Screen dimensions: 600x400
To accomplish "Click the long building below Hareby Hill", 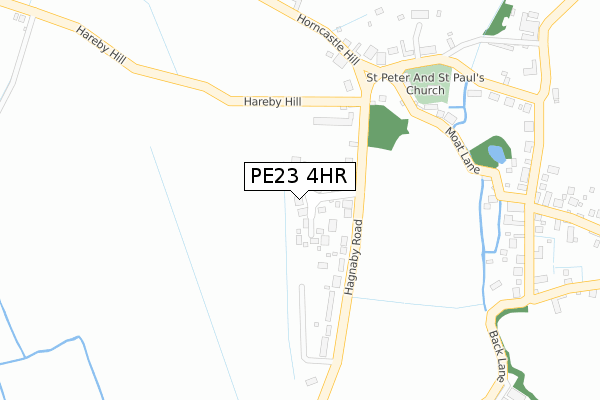I will click(333, 120).
